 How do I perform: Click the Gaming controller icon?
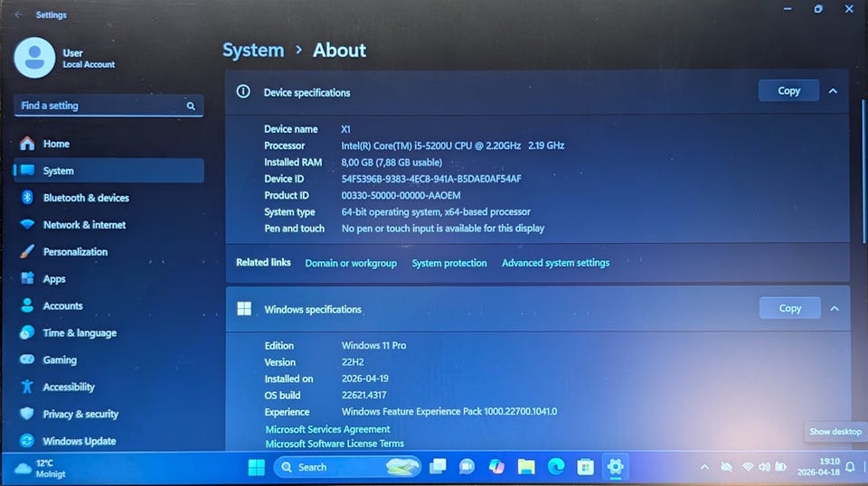26,360
